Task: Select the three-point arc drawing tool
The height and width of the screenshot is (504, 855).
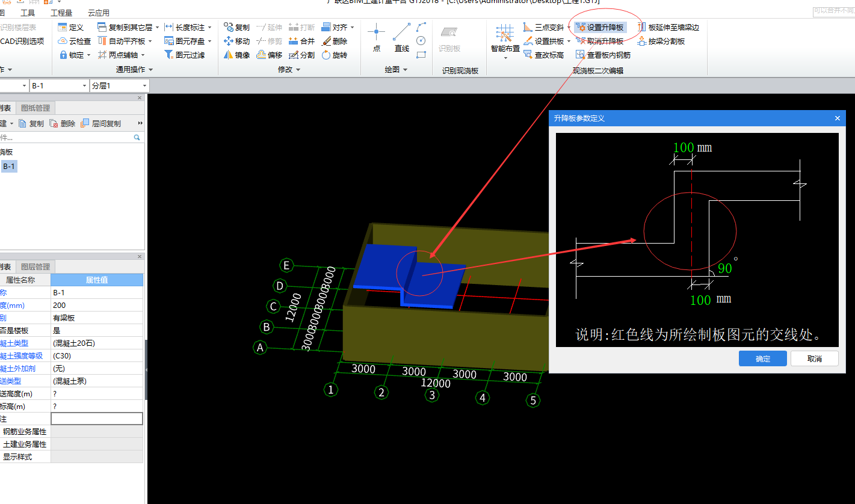Action: coord(421,27)
